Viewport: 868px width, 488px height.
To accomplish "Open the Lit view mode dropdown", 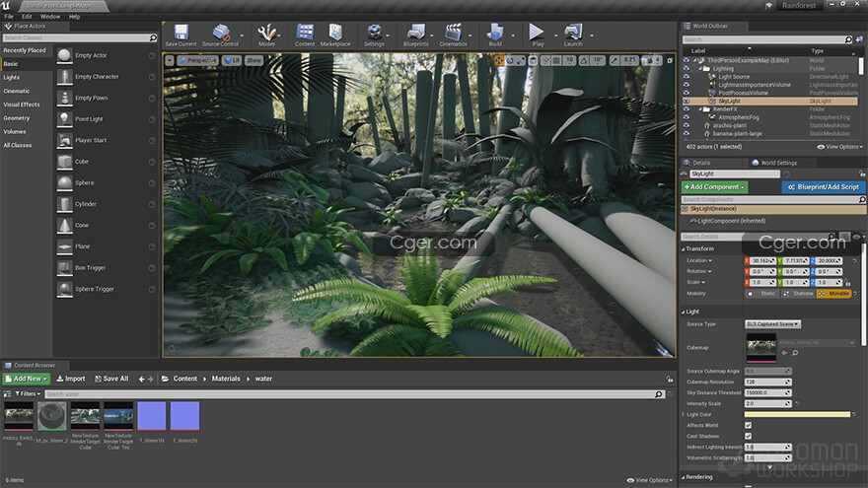I will click(x=232, y=60).
